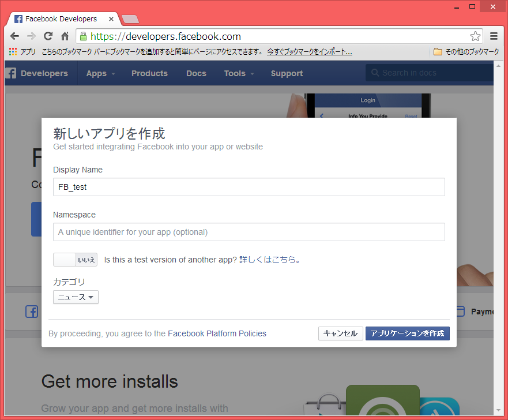Image resolution: width=508 pixels, height=420 pixels.
Task: Open the Docs nav item
Action: click(196, 73)
